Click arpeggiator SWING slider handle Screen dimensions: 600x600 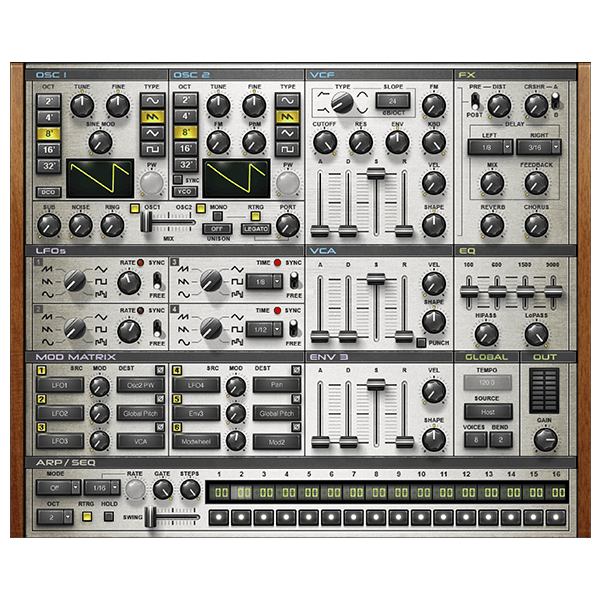click(x=150, y=517)
